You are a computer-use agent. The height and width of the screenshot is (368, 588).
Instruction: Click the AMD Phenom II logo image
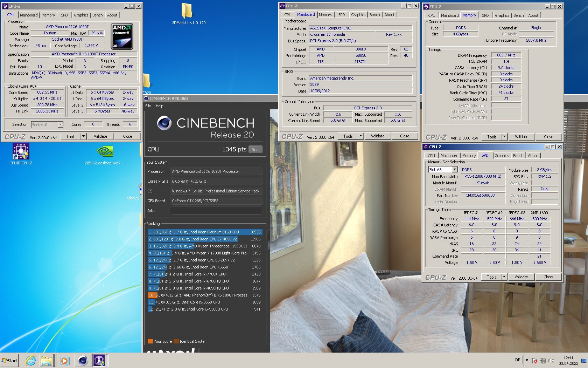pos(122,36)
